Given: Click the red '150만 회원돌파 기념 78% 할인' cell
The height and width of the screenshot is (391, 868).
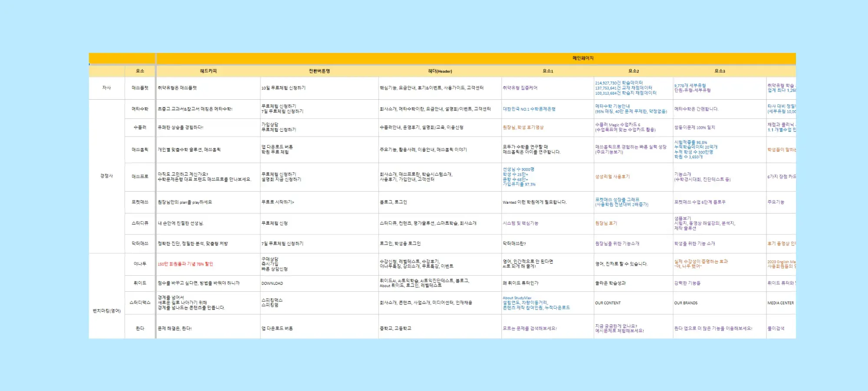Looking at the screenshot, I should (x=208, y=264).
